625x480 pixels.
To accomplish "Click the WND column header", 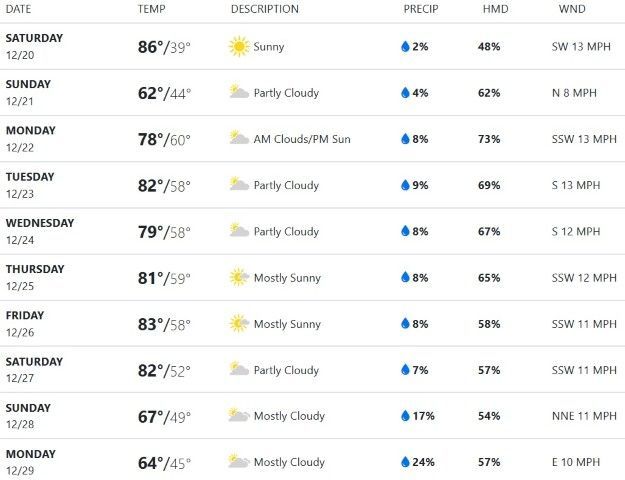I will (x=572, y=9).
